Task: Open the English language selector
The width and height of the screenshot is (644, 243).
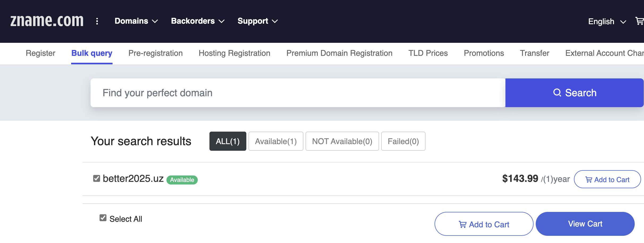Action: tap(607, 22)
